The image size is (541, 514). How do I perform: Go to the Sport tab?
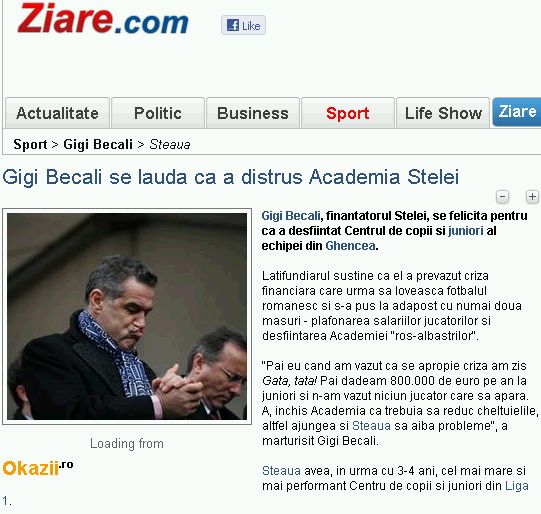[x=347, y=113]
